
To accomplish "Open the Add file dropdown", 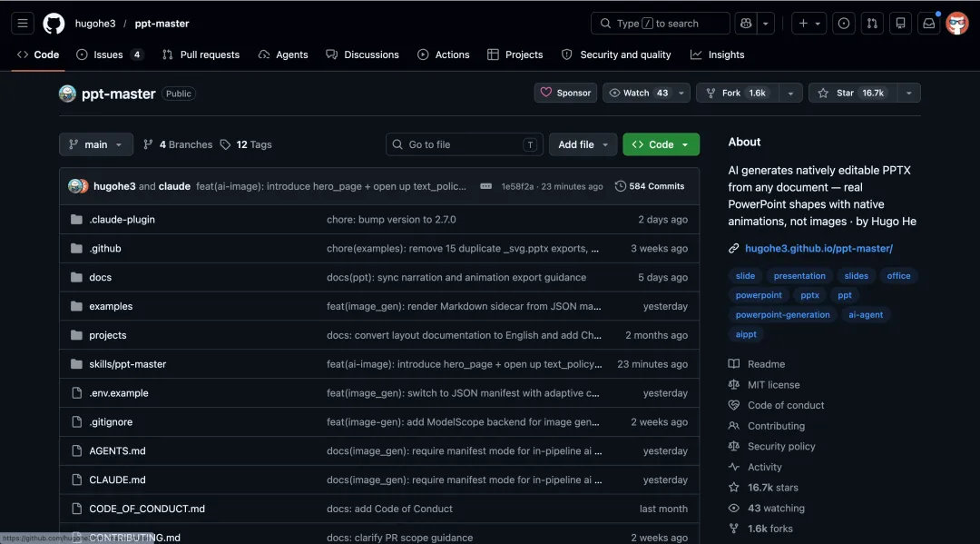I will pyautogui.click(x=583, y=144).
